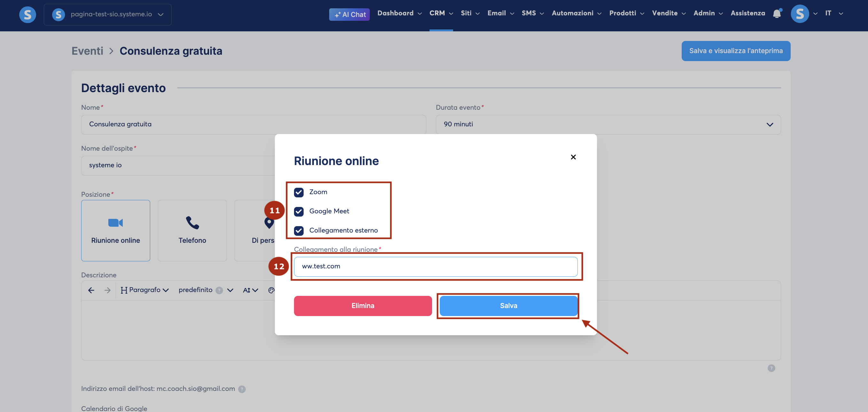Viewport: 868px width, 412px height.
Task: Open the font size dropdown in editor
Action: tap(250, 290)
